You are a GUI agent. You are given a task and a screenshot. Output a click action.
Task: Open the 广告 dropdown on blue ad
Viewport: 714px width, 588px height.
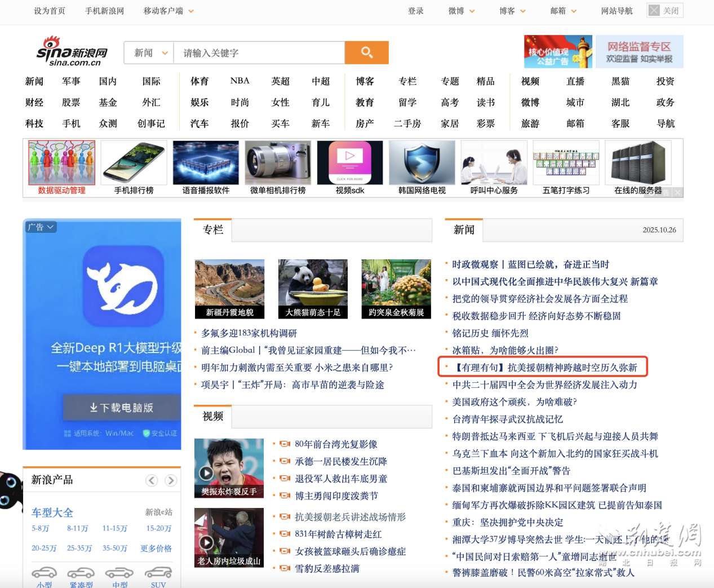pyautogui.click(x=41, y=227)
